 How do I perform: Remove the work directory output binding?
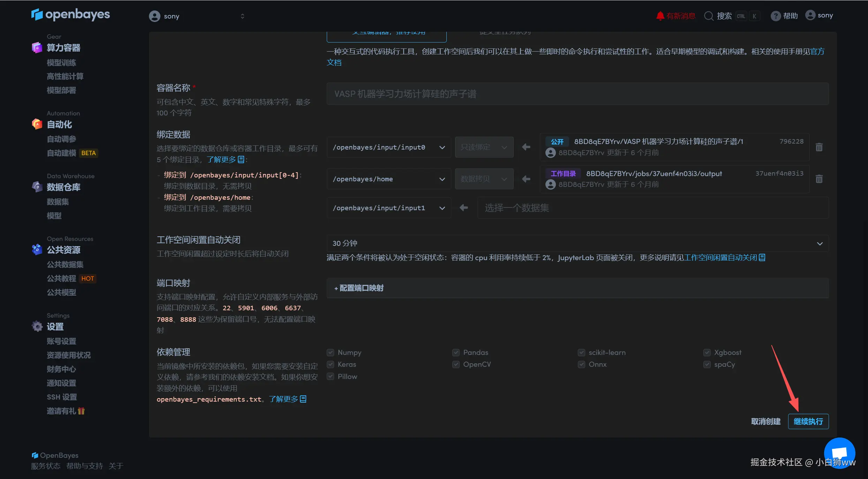pos(819,179)
